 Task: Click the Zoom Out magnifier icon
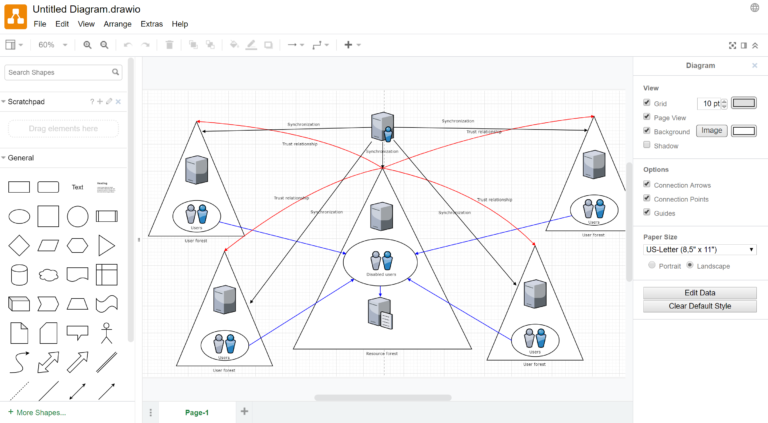point(104,45)
